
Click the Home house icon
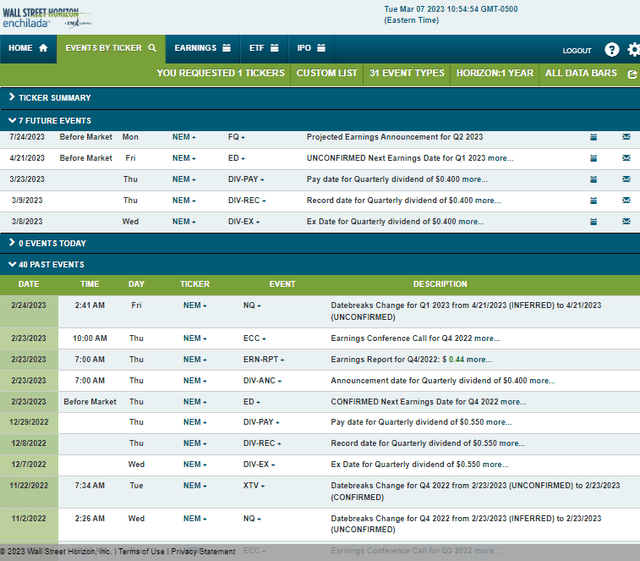point(43,48)
